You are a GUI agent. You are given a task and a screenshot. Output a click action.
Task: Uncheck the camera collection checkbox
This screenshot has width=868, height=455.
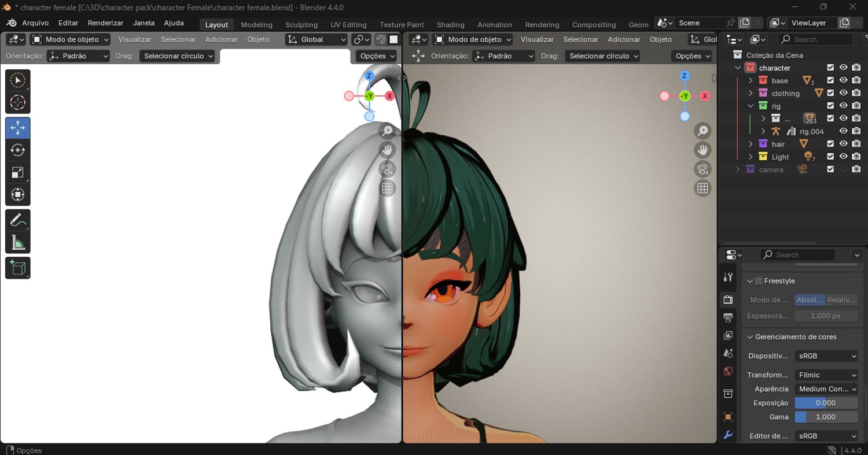click(x=830, y=169)
